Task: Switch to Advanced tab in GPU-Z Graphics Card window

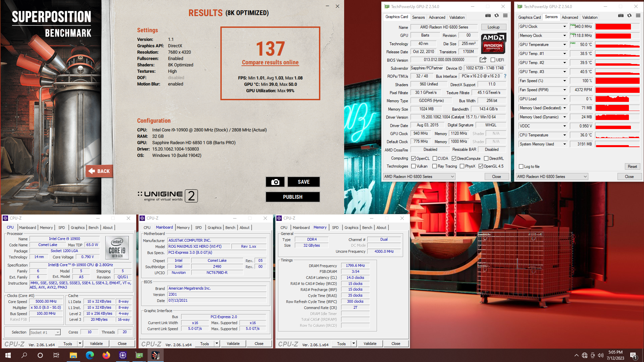Action: 437,17
